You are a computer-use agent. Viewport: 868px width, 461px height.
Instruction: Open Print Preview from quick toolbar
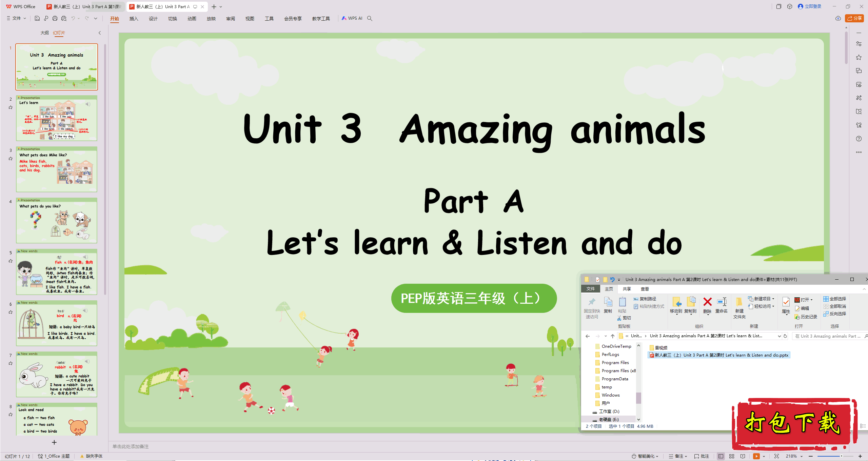coord(64,18)
